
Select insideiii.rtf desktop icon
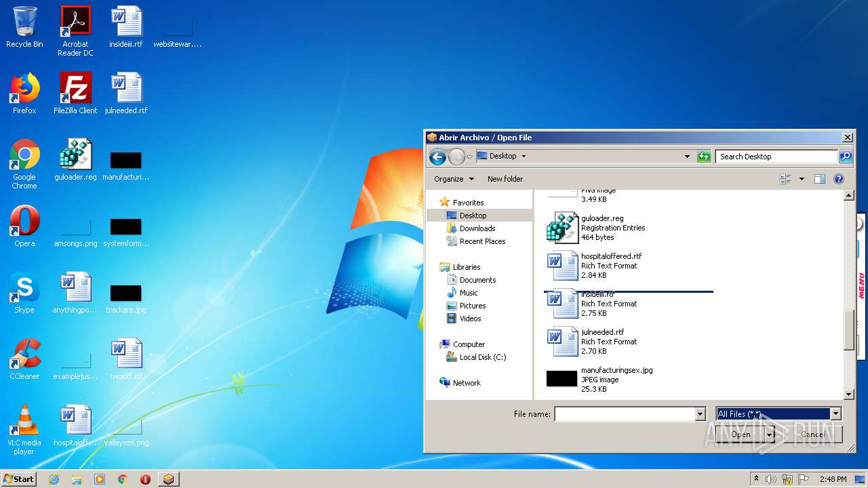pos(126,27)
